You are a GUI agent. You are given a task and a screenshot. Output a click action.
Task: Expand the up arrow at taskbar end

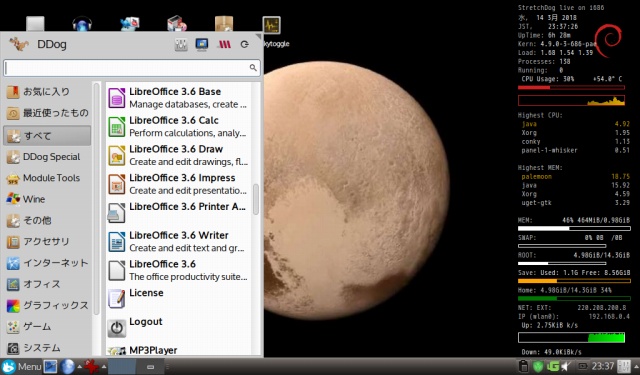tap(635, 366)
